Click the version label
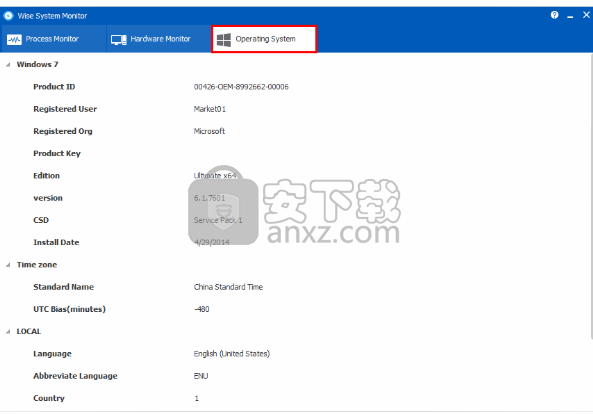 48,198
